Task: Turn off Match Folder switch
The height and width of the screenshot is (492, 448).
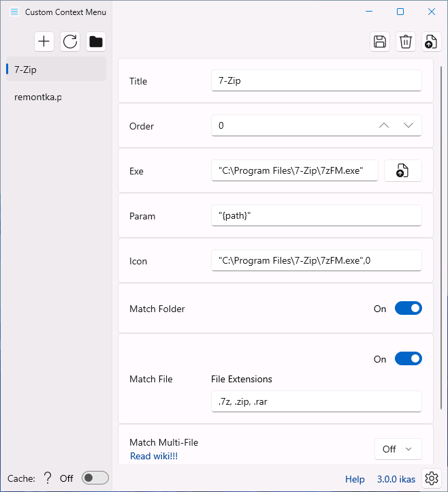Action: (x=409, y=309)
